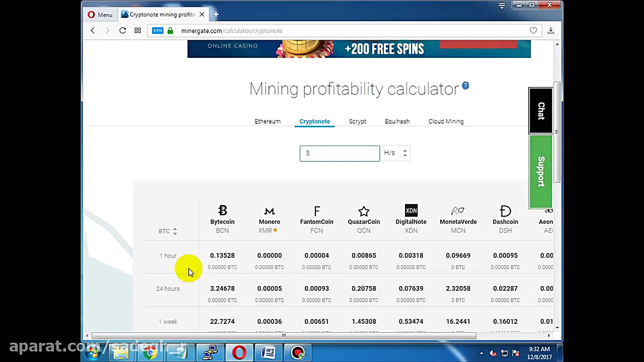Open a new browser tab
The image size is (644, 362).
(x=216, y=15)
